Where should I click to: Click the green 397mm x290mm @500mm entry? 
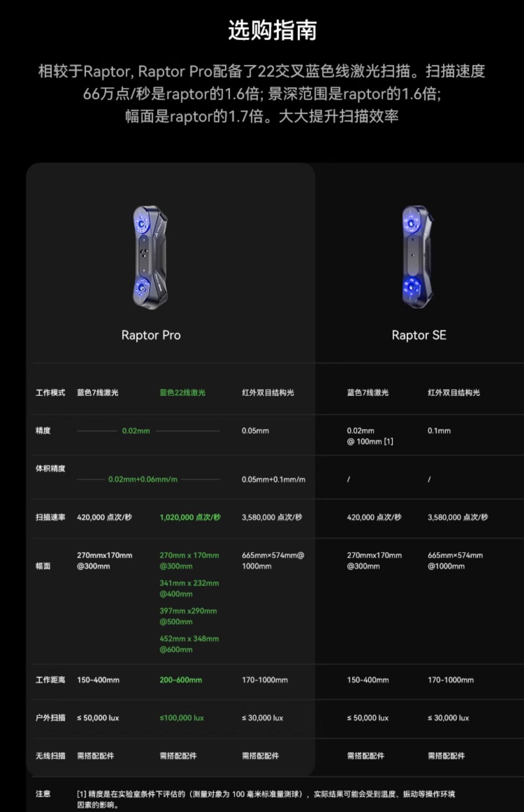(188, 616)
